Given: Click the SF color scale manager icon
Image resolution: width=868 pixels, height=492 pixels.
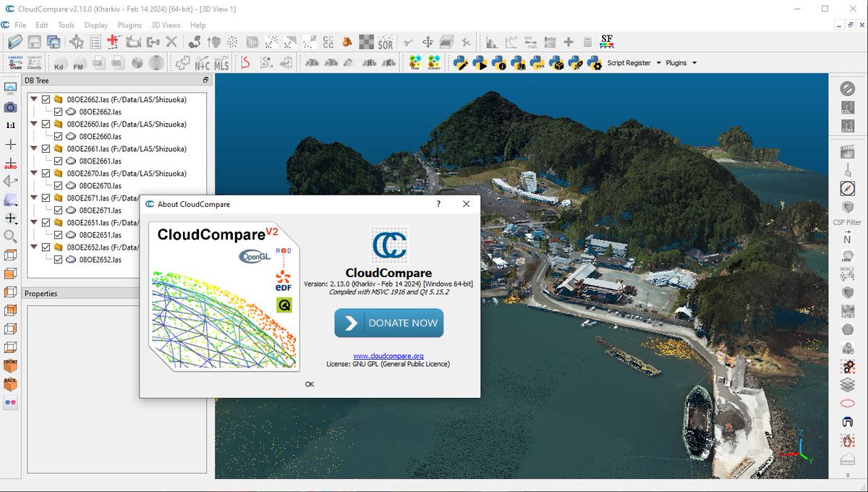Looking at the screenshot, I should point(607,42).
